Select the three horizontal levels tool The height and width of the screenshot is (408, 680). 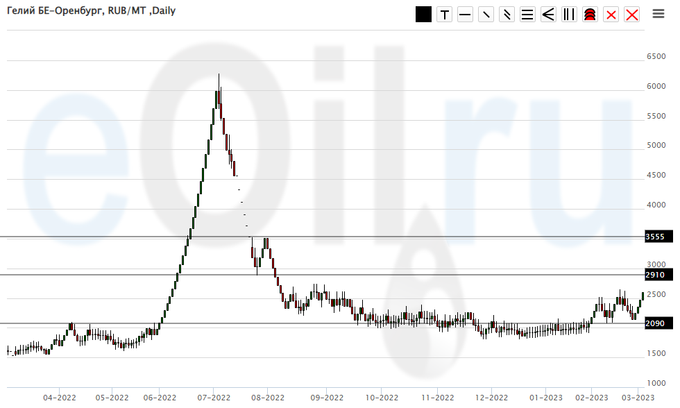pos(528,14)
